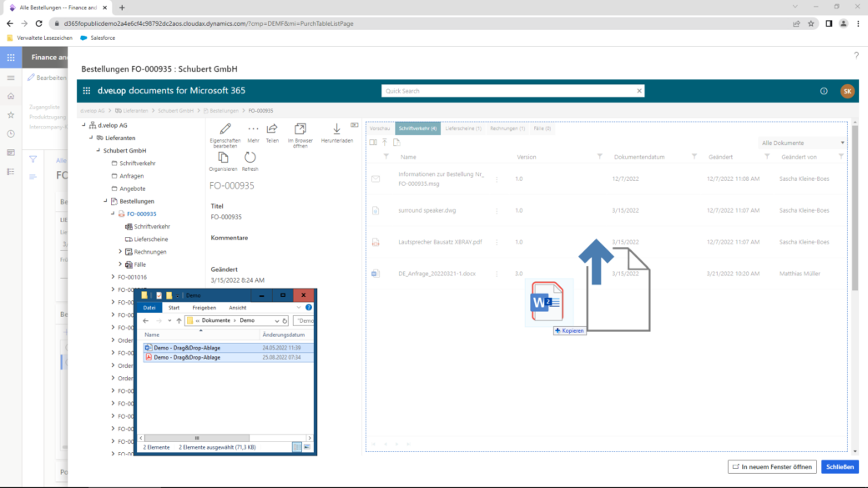Screen dimensions: 868x488
Task: Click Explorer address bar refresh icon
Action: (x=285, y=321)
